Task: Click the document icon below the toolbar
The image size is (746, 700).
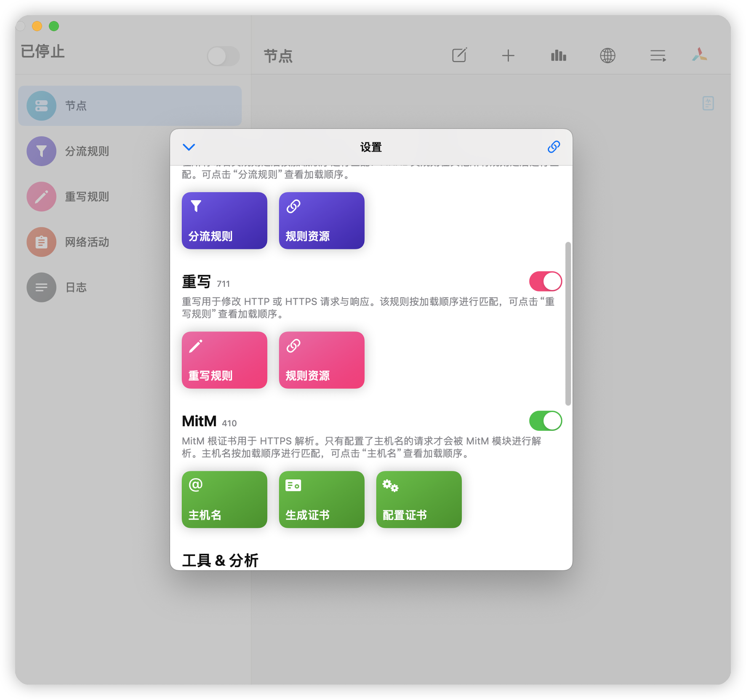Action: tap(708, 103)
